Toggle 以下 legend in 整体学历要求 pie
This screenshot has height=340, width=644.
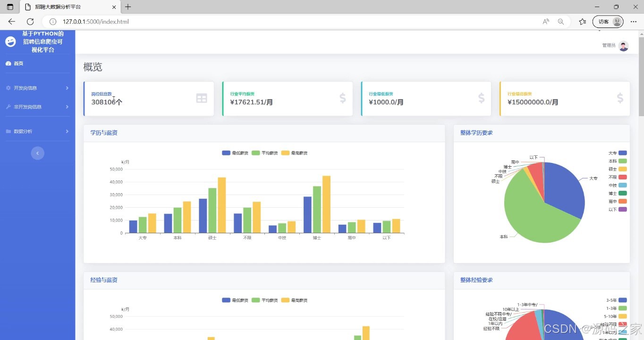click(618, 209)
